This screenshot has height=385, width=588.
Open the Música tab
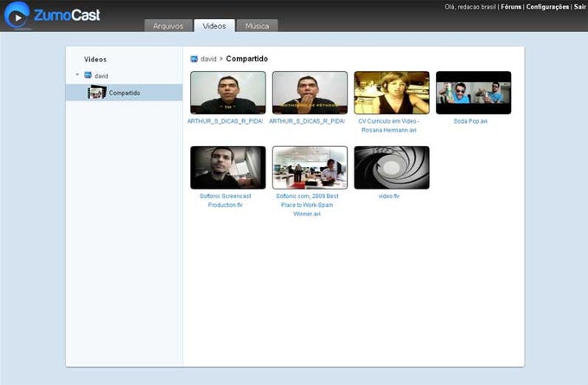click(x=258, y=25)
